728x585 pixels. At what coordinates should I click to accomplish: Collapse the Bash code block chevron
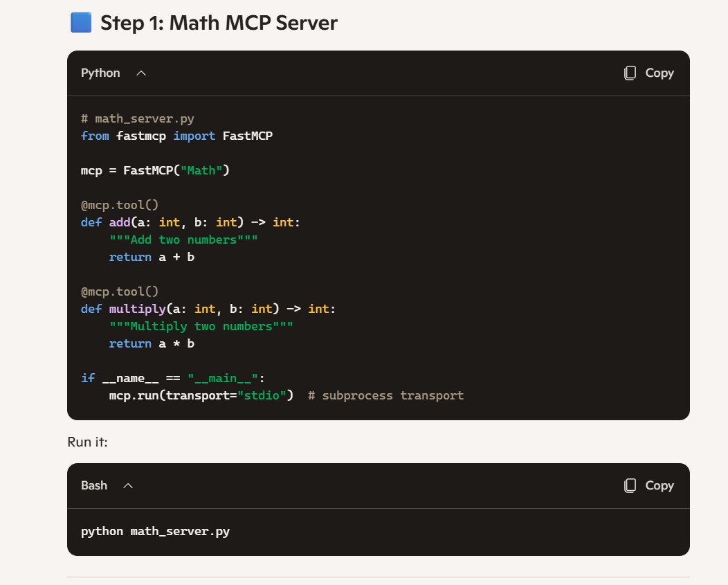coord(128,486)
